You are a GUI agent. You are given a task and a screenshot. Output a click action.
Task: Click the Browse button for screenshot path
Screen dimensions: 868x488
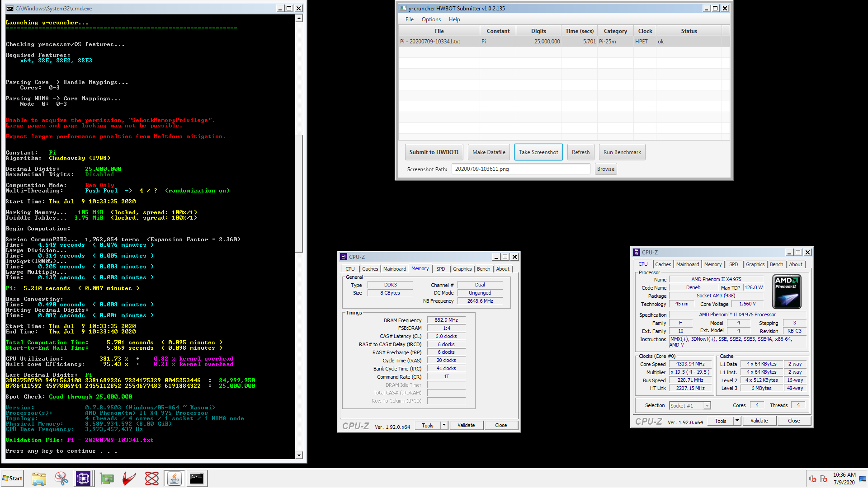605,169
